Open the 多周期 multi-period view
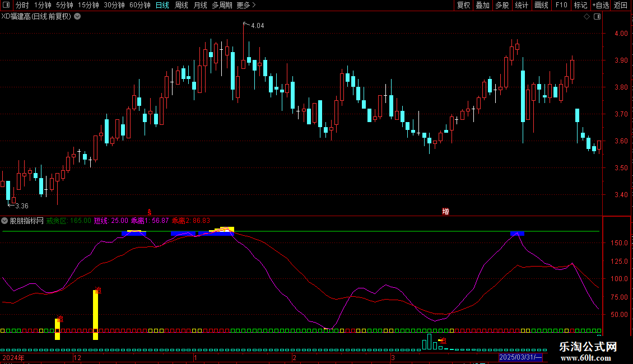633x364 pixels. click(x=222, y=5)
